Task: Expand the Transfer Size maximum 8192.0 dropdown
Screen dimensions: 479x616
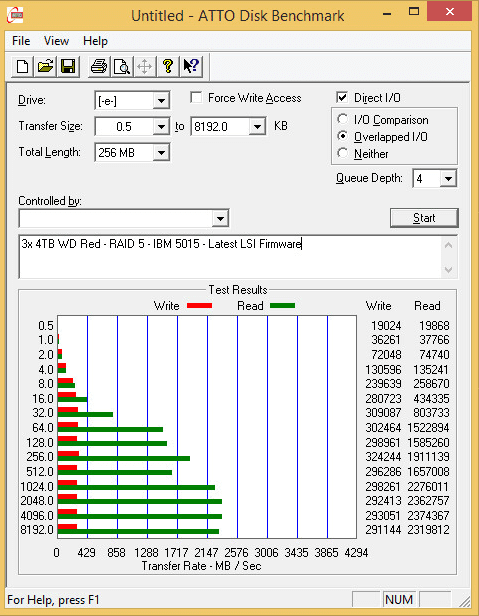Action: pos(257,126)
